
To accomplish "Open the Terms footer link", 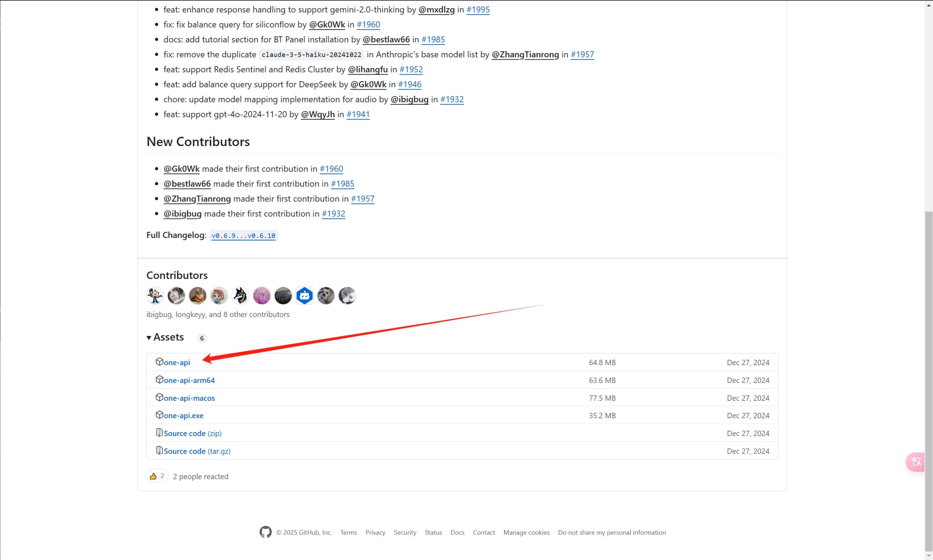I will (348, 532).
